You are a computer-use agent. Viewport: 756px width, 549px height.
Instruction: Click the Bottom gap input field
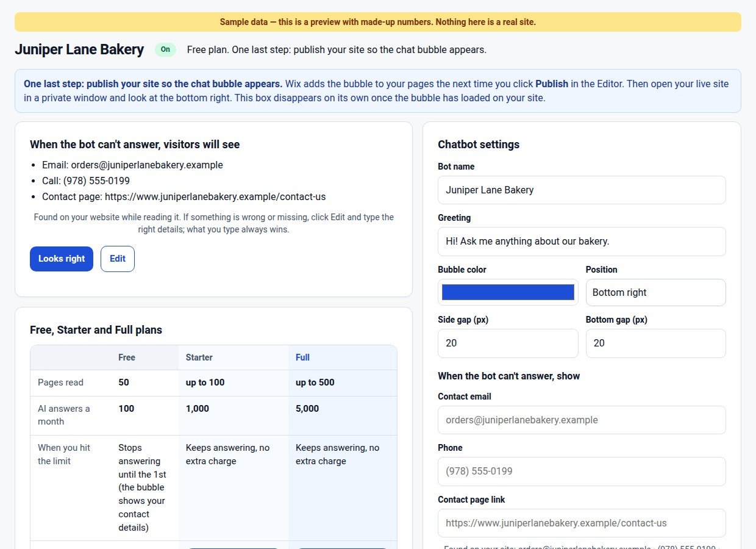pyautogui.click(x=656, y=343)
